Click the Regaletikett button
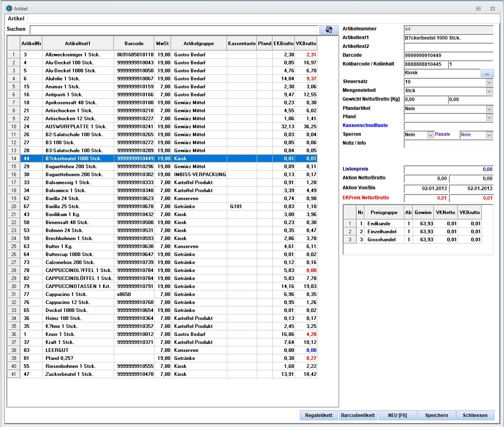The height and width of the screenshot is (427, 504). [x=318, y=415]
